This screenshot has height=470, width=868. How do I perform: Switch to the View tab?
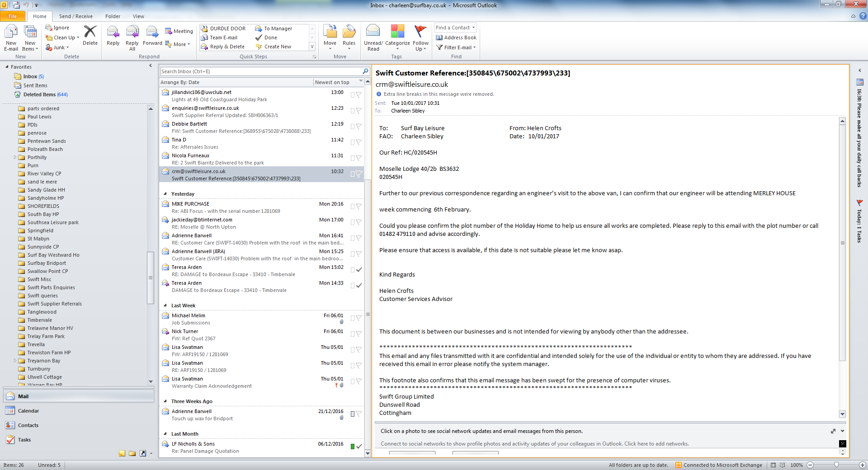coord(138,16)
